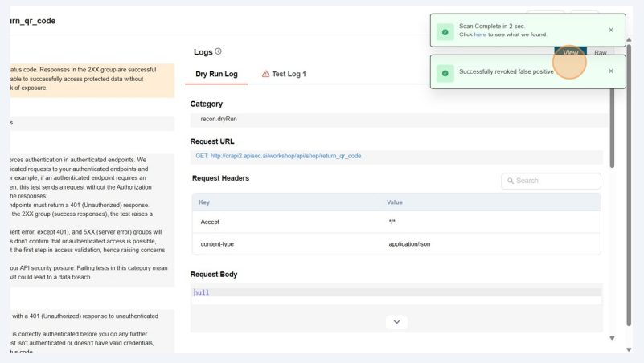This screenshot has height=363, width=644.
Task: Click the Test Log 1 warning triangle icon
Action: pos(265,75)
